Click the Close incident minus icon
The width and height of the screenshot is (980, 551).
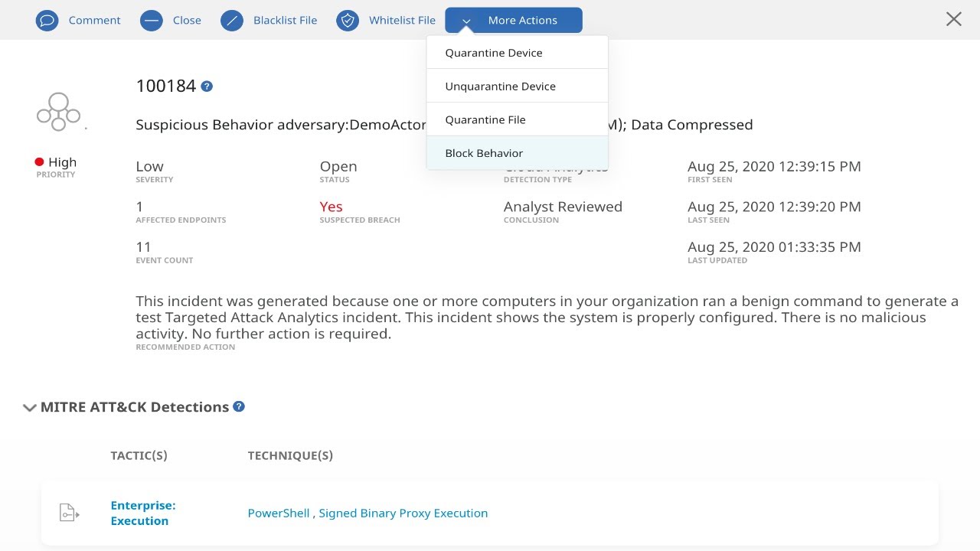click(x=152, y=21)
